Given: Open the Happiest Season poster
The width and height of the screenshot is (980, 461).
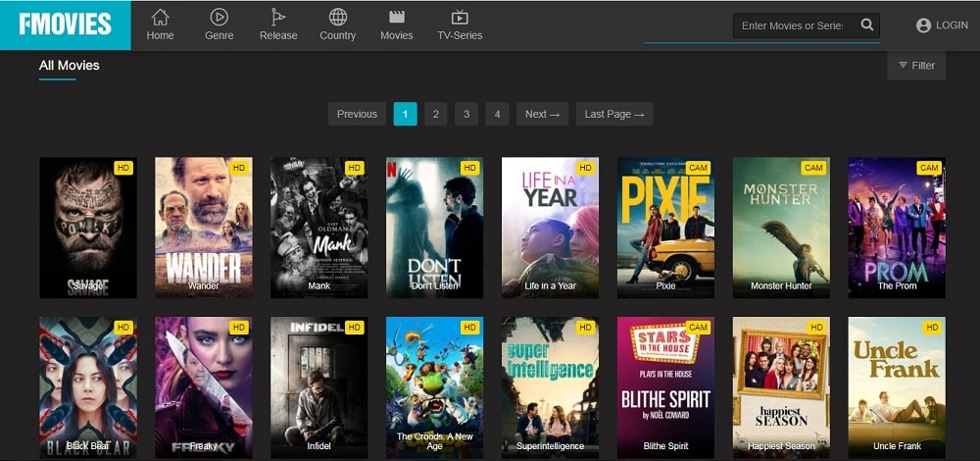Looking at the screenshot, I should click(781, 387).
